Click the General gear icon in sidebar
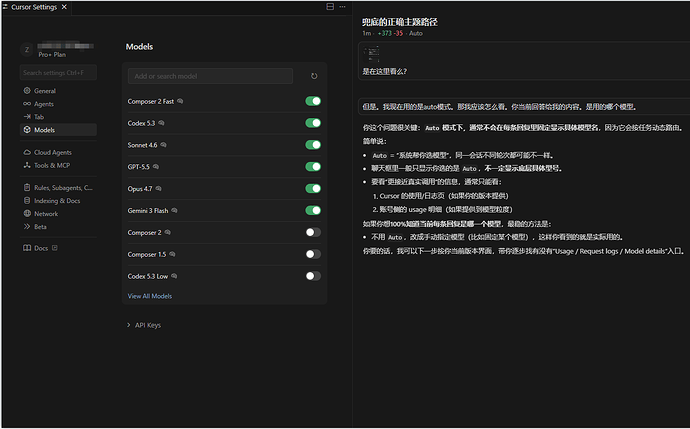This screenshot has width=690, height=429. pos(27,91)
